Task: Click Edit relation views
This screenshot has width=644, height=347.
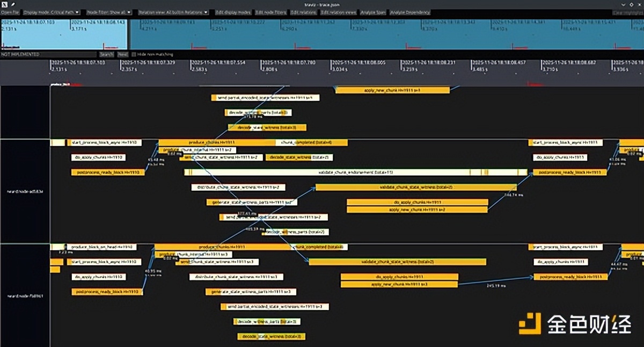Action: coord(339,12)
